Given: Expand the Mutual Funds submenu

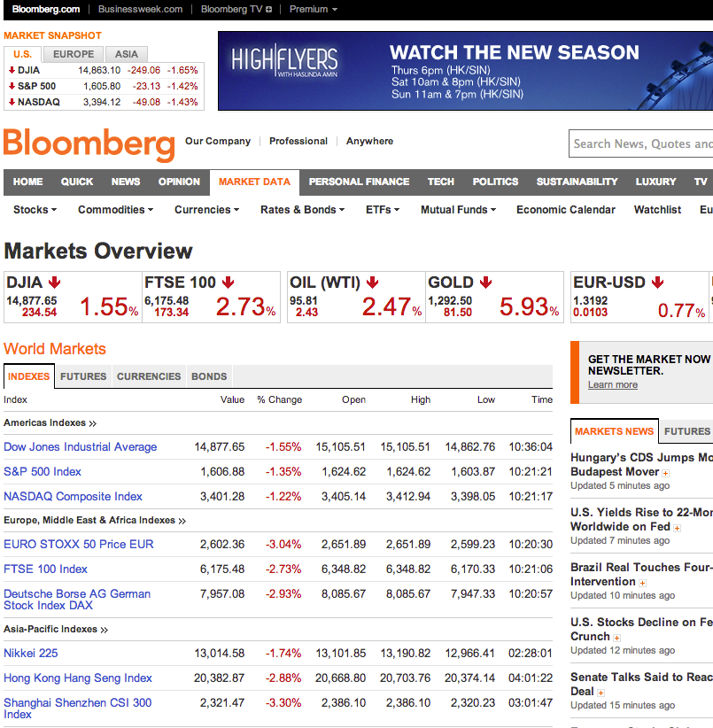Looking at the screenshot, I should pyautogui.click(x=458, y=210).
